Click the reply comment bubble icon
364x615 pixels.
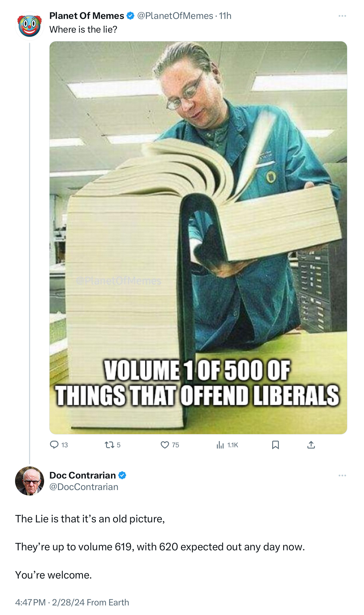54,445
